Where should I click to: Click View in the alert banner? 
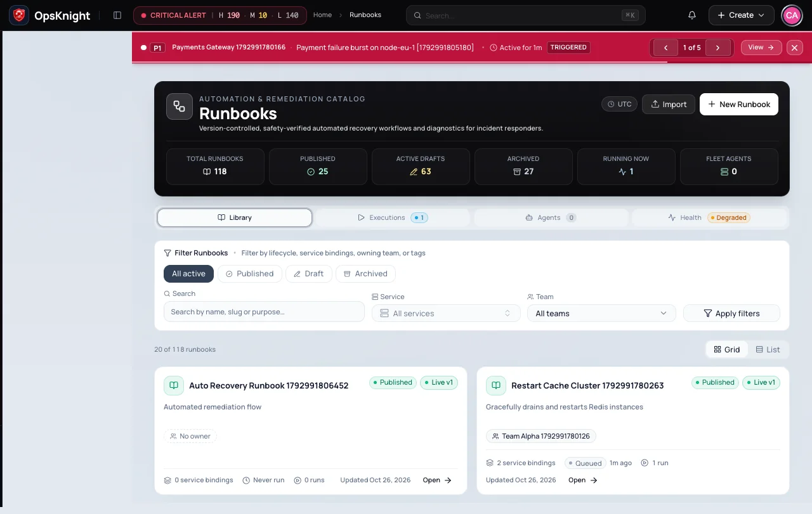(x=761, y=48)
